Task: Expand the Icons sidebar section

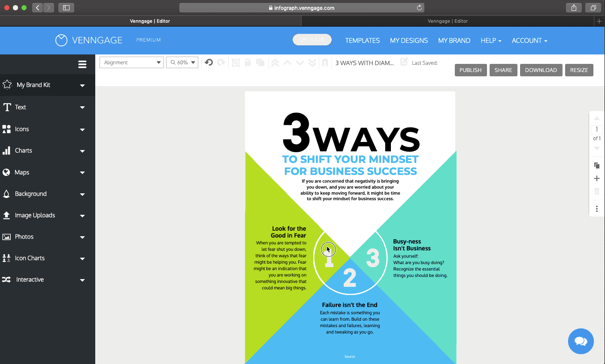Action: (x=48, y=129)
